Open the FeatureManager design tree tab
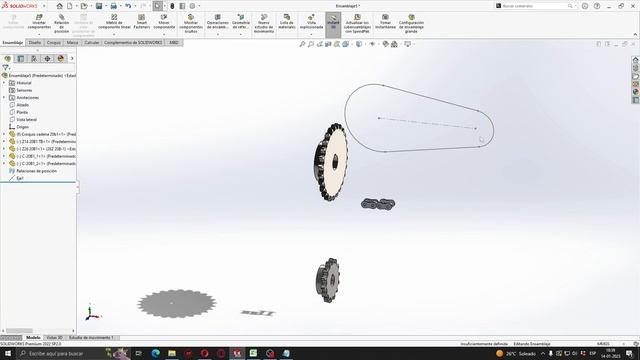Screen dimensions: 640x360 pos(7,59)
